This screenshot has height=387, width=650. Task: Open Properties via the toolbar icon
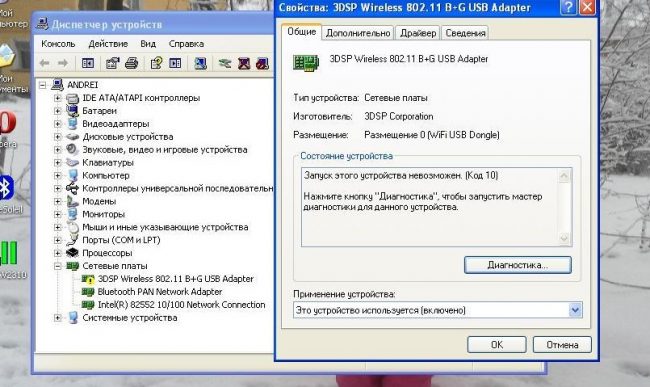point(112,63)
